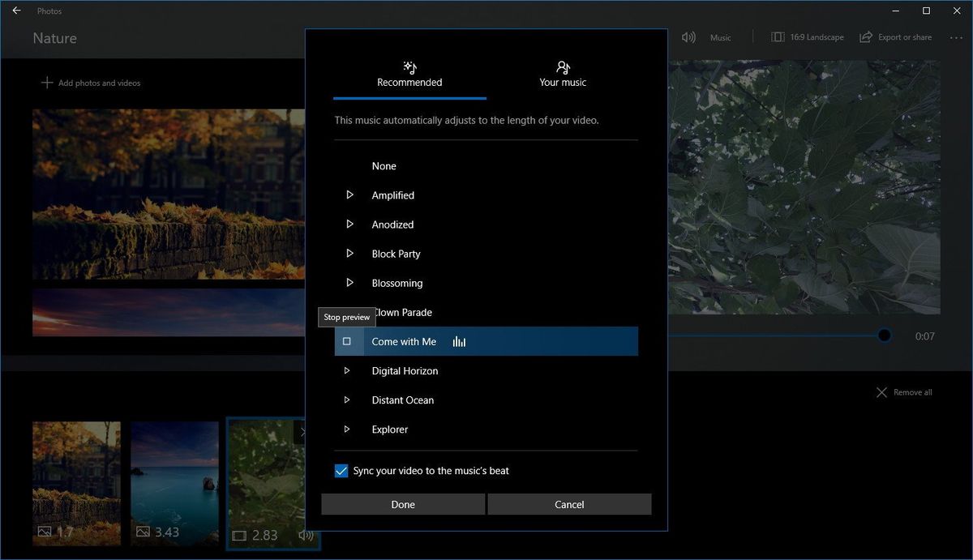Click the Remove all X icon
This screenshot has height=560, width=973.
click(x=881, y=391)
